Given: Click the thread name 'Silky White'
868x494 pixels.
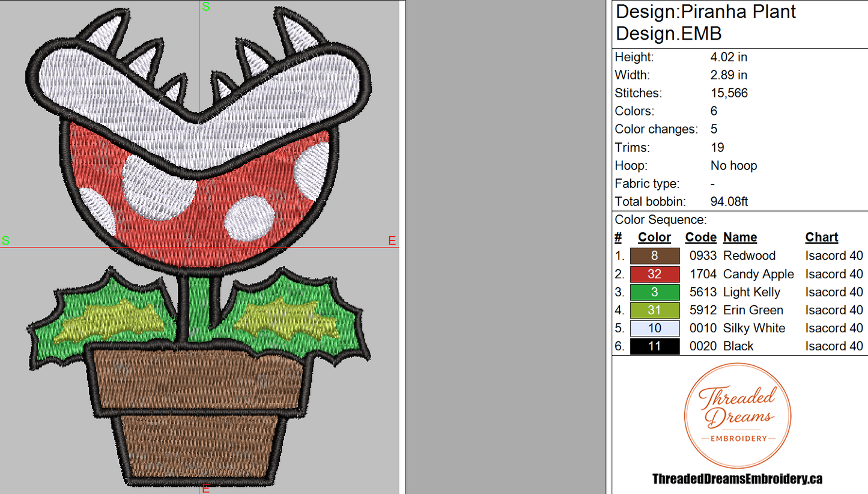Looking at the screenshot, I should coord(754,329).
